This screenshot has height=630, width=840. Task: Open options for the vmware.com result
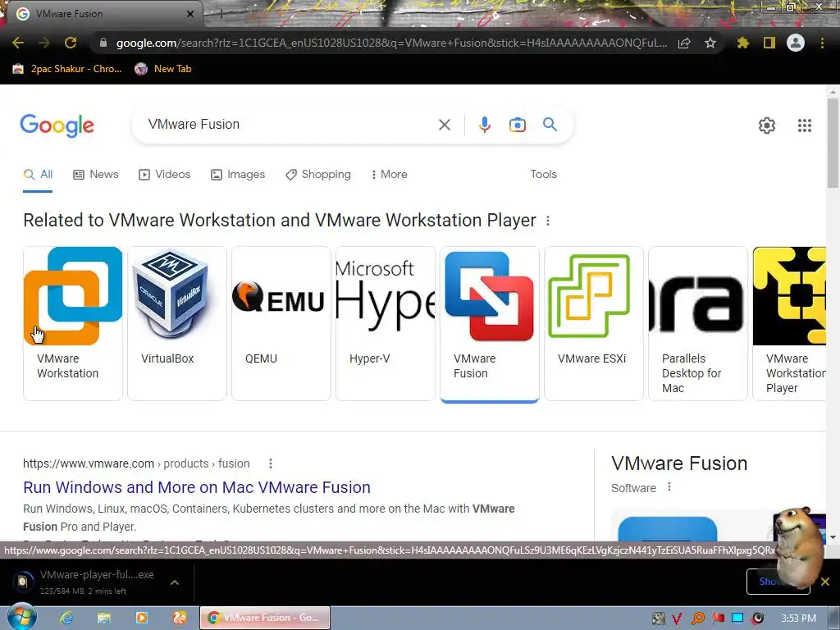pos(271,463)
